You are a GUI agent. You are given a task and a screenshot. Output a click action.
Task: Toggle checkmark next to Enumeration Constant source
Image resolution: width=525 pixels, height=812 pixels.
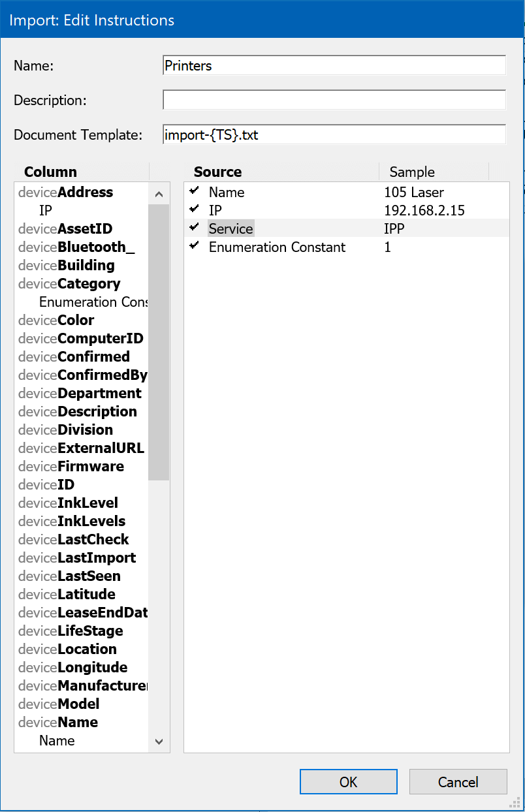[194, 246]
